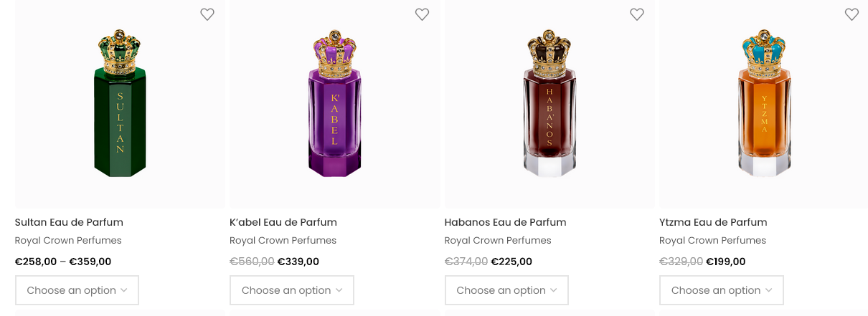Open the Habanos option selector dropdown
868x316 pixels.
(x=506, y=290)
